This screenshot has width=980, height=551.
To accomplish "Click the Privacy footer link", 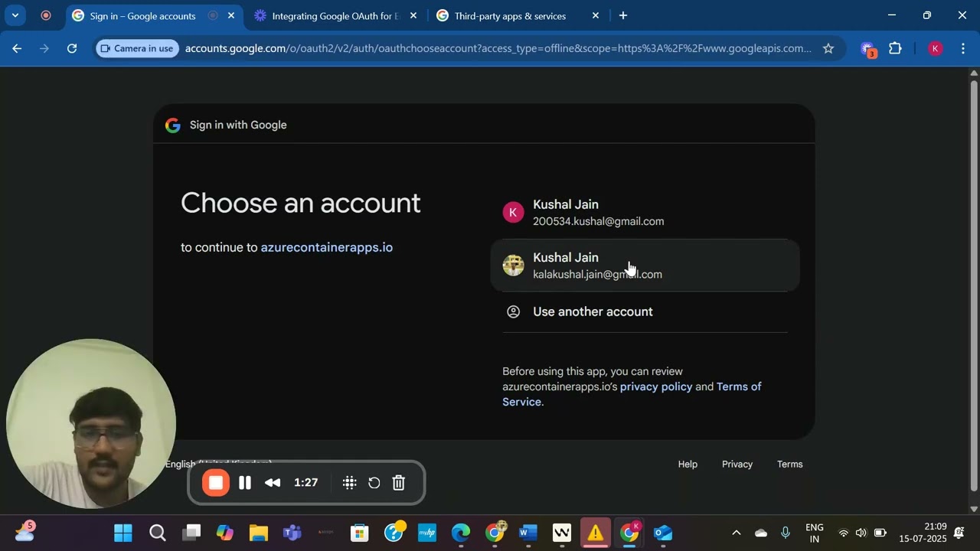I will point(737,464).
